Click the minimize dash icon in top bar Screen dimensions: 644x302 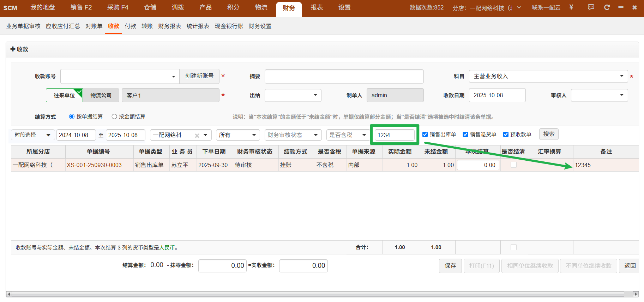tap(621, 7)
